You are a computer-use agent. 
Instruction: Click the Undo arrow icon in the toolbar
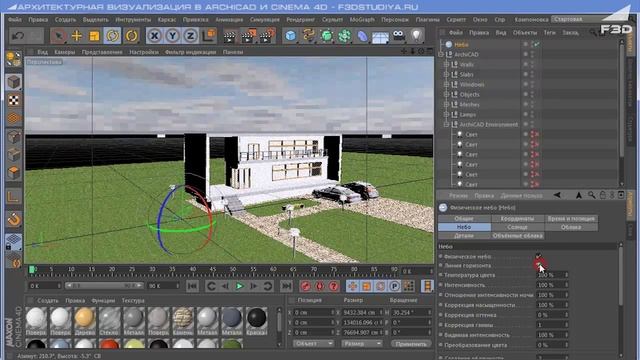click(18, 36)
